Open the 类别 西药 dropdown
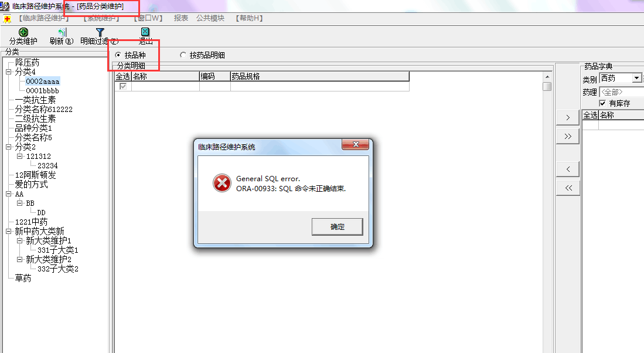644x353 pixels. [636, 78]
